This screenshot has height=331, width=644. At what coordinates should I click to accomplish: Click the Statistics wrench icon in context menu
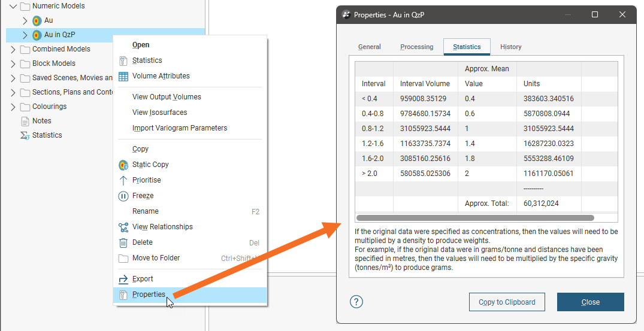(x=123, y=60)
